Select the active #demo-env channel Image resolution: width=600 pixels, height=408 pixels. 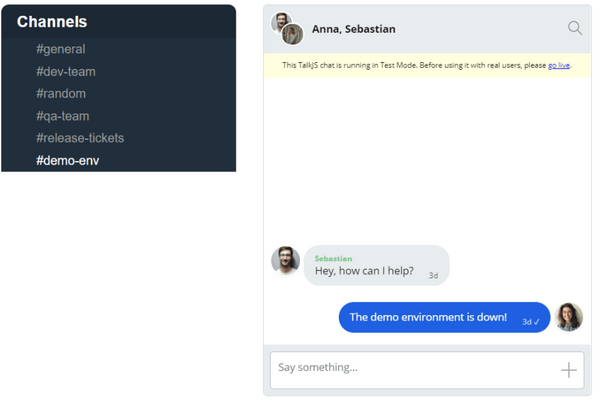pyautogui.click(x=68, y=160)
